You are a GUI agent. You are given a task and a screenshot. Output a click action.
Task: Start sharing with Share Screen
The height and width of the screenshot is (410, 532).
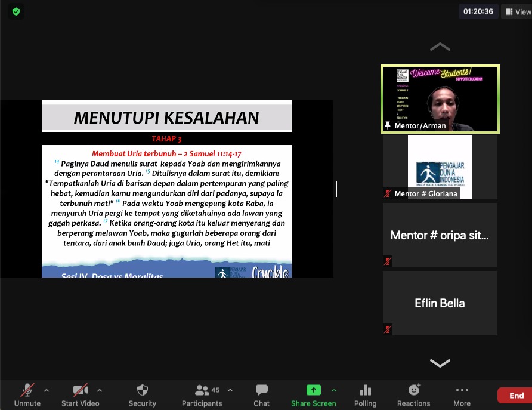click(313, 394)
